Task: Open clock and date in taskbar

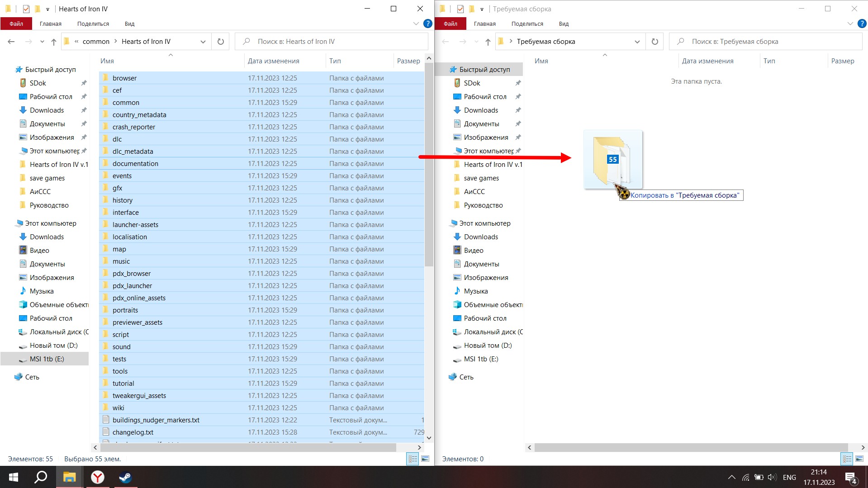Action: click(819, 477)
